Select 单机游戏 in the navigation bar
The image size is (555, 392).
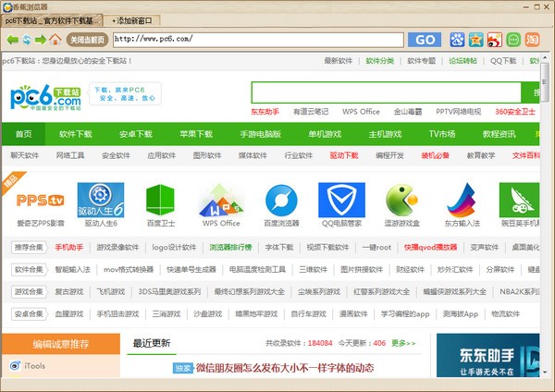[325, 134]
